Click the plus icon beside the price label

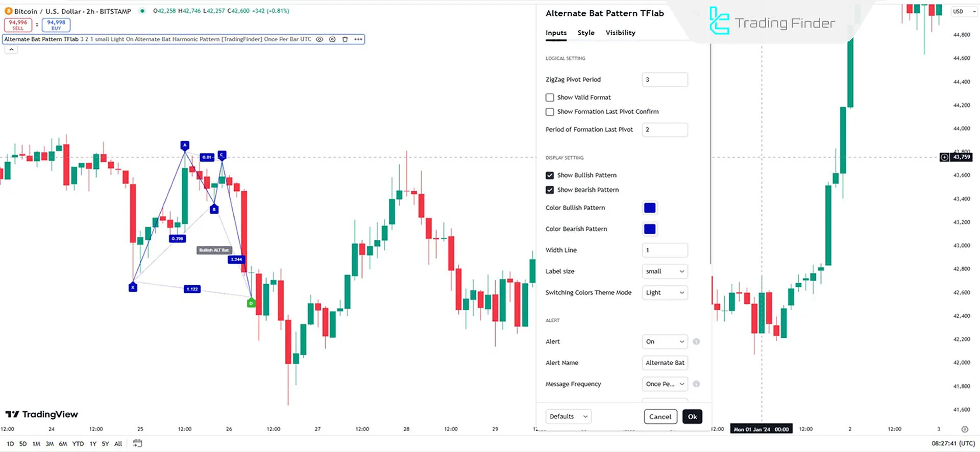945,157
